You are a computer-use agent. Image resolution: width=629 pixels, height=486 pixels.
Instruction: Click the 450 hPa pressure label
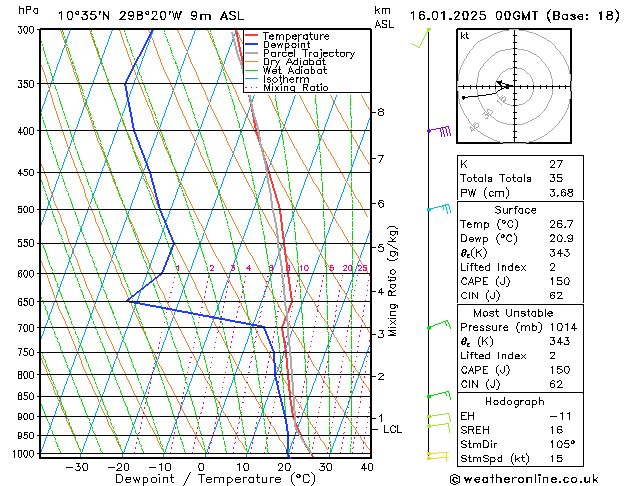pos(28,172)
